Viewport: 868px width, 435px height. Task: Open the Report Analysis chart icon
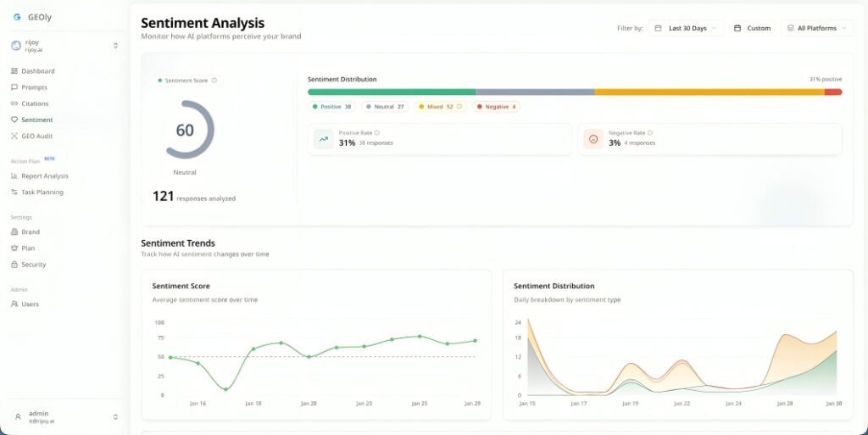tap(14, 176)
